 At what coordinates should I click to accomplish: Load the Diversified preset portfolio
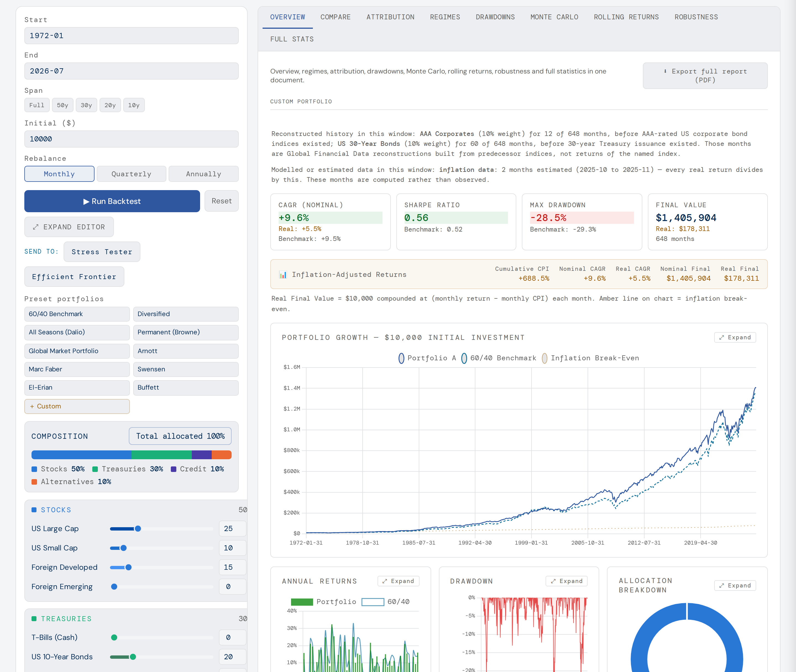tap(186, 314)
